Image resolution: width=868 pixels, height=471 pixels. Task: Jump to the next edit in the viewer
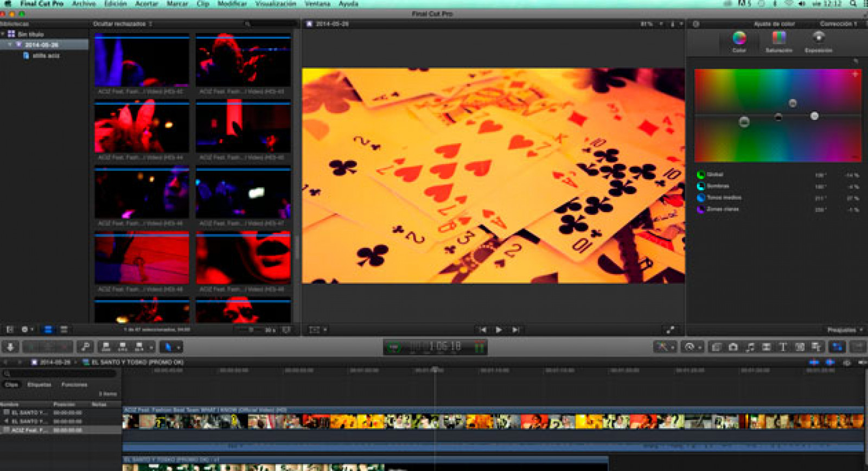pyautogui.click(x=515, y=329)
